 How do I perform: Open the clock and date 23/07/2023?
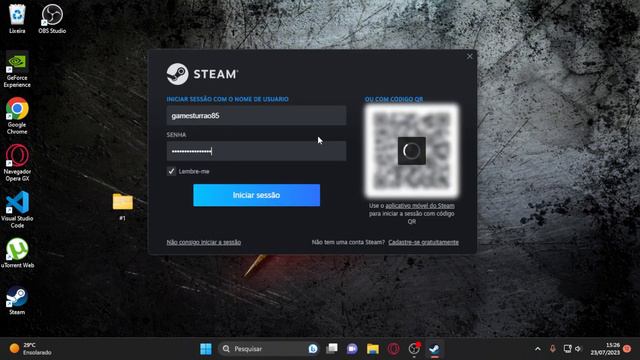tap(605, 349)
